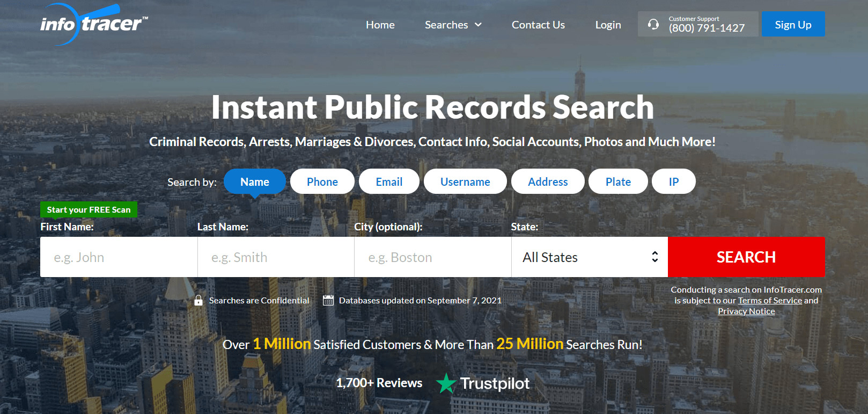The height and width of the screenshot is (414, 868).
Task: Switch to Email search tab
Action: click(x=389, y=181)
